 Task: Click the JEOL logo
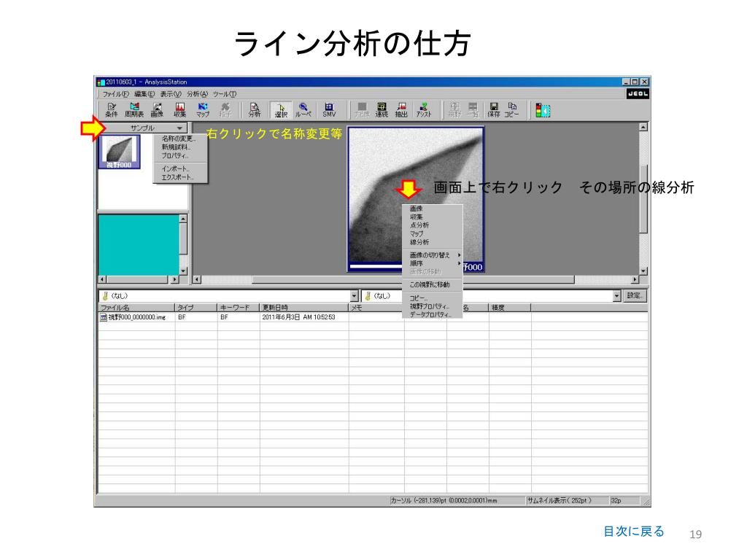tap(638, 94)
